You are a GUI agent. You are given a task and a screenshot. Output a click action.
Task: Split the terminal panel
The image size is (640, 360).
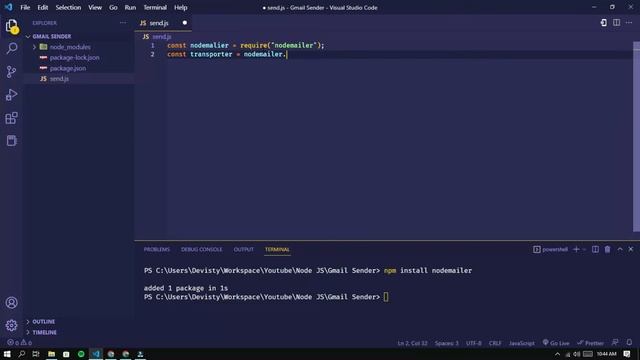point(595,249)
